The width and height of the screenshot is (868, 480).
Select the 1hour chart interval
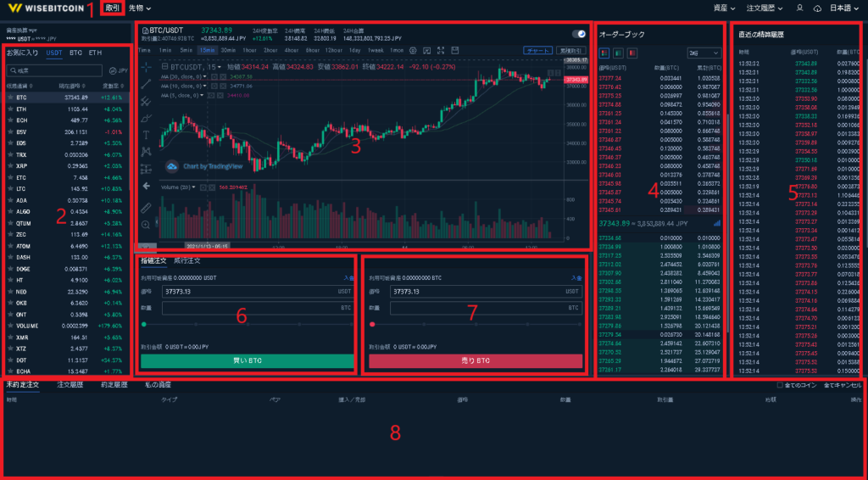coord(249,50)
